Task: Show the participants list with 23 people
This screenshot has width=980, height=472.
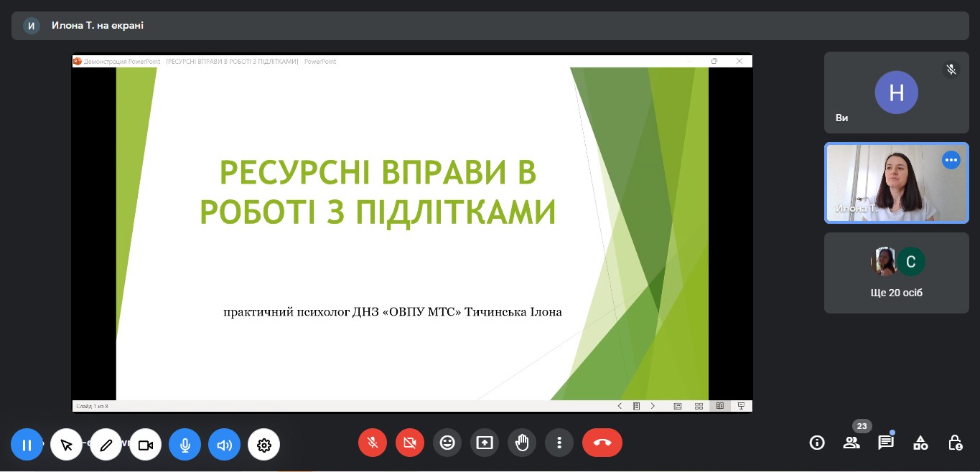Action: coord(851,443)
